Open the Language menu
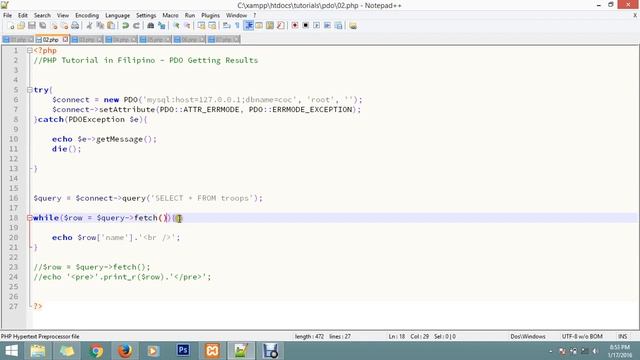 (x=118, y=16)
